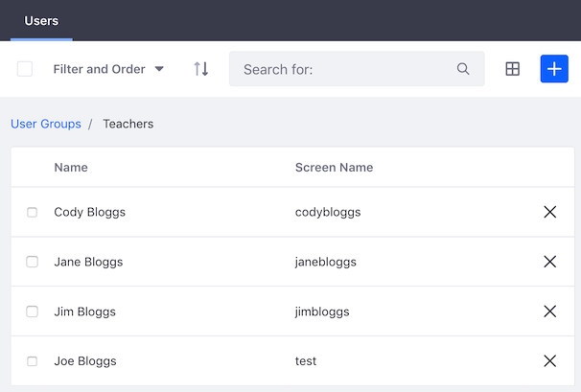Select the name Jane Bloggs
The image size is (581, 392).
point(88,262)
